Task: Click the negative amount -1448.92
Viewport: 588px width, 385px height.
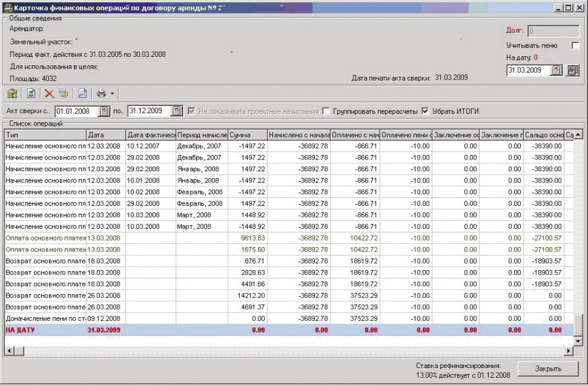Action: coord(252,227)
